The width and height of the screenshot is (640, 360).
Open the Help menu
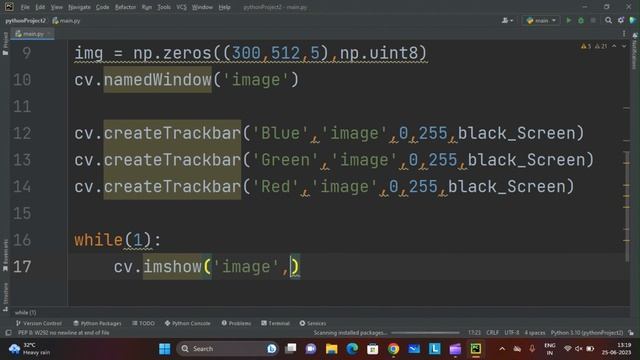coord(224,7)
